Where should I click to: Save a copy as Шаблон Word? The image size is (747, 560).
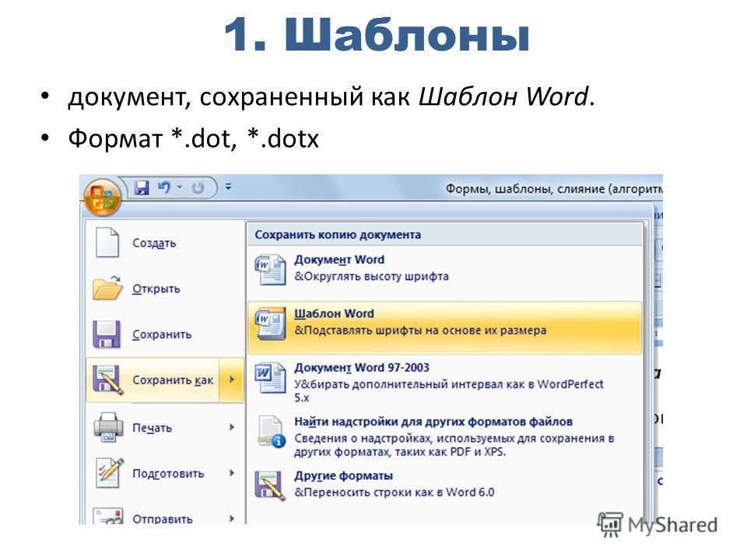click(x=444, y=327)
